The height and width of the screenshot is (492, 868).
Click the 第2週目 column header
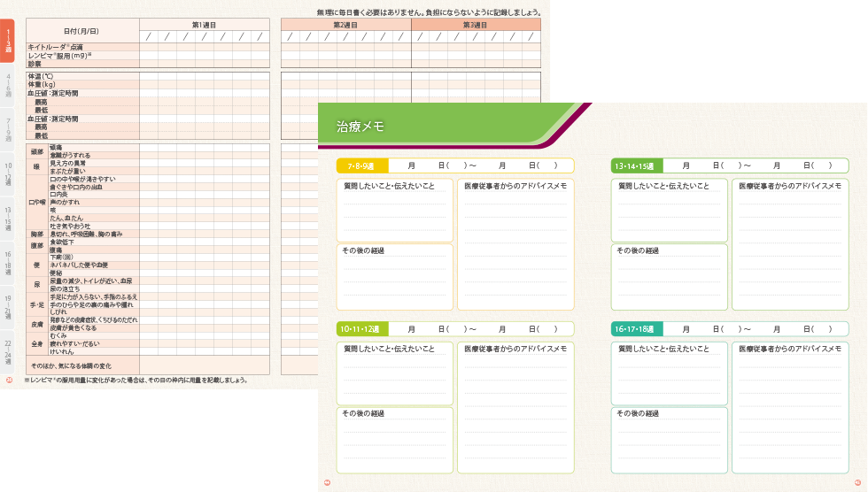pos(345,25)
